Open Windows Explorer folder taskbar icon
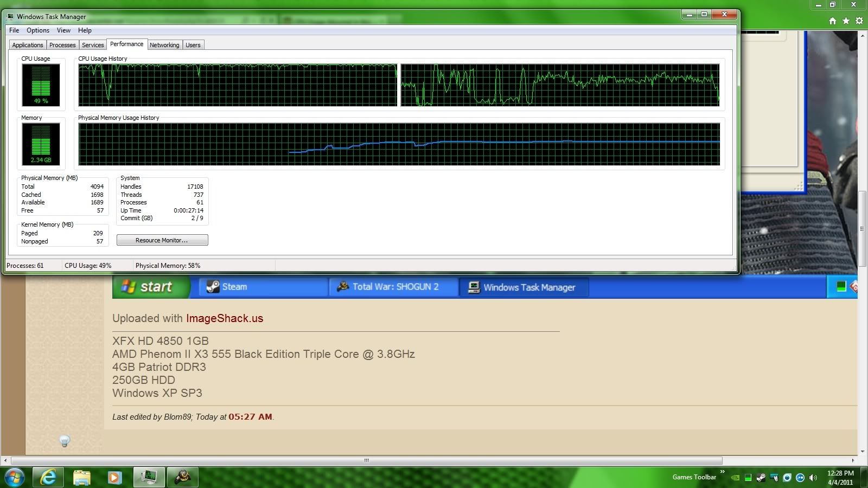Image resolution: width=868 pixels, height=488 pixels. click(x=81, y=478)
